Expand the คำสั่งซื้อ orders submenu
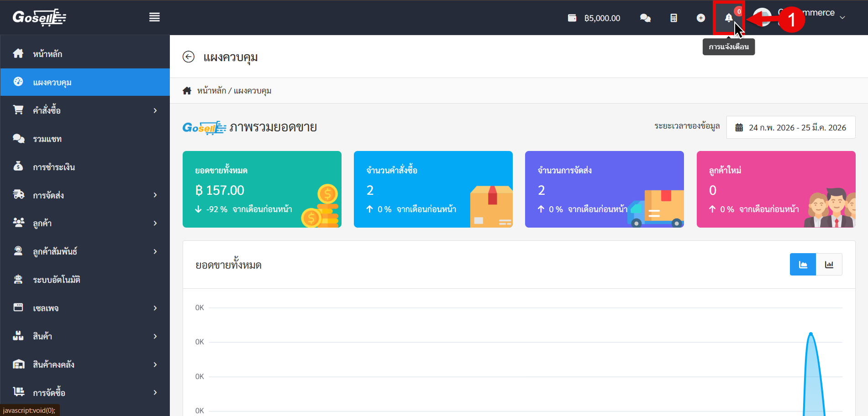This screenshot has height=416, width=868. point(155,110)
